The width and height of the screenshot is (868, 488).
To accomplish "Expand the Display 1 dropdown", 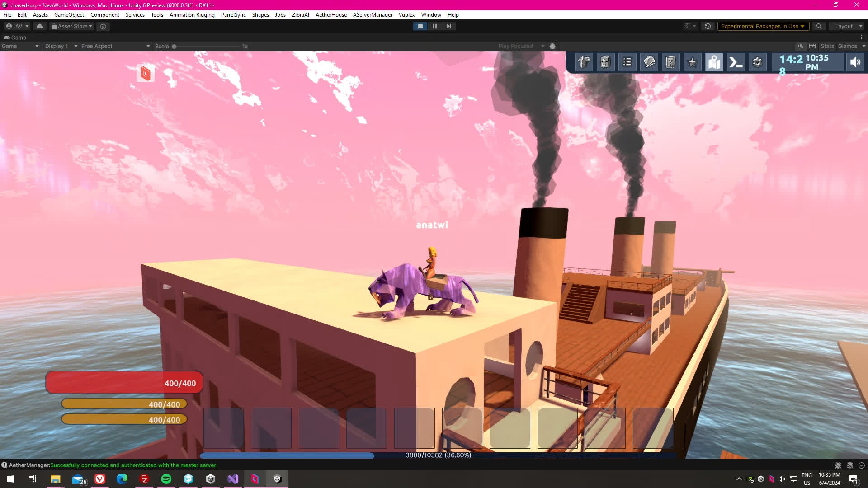I will point(61,46).
